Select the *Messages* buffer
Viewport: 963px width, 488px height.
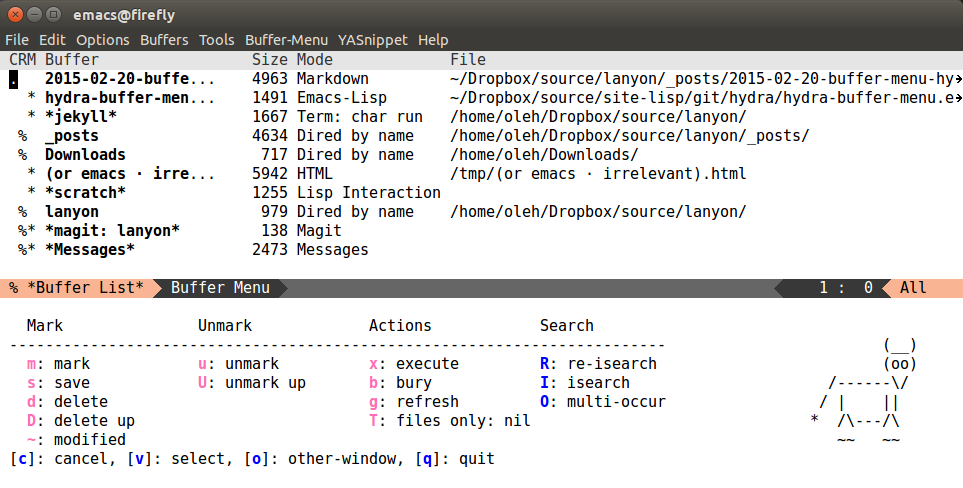pos(90,250)
